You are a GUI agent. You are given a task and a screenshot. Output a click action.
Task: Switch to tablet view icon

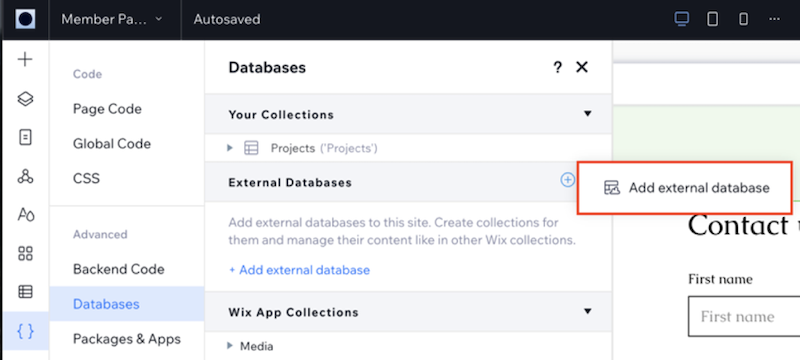pyautogui.click(x=712, y=19)
